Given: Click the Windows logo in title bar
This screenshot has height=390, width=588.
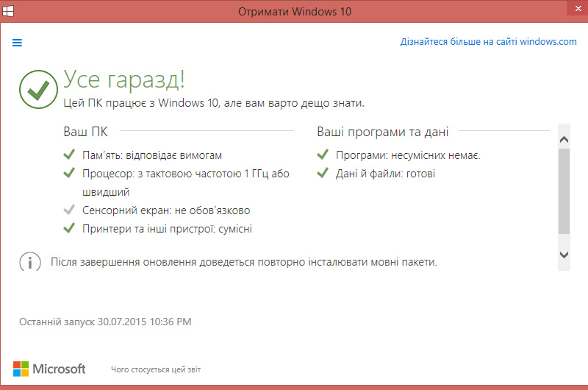Looking at the screenshot, I should [7, 11].
